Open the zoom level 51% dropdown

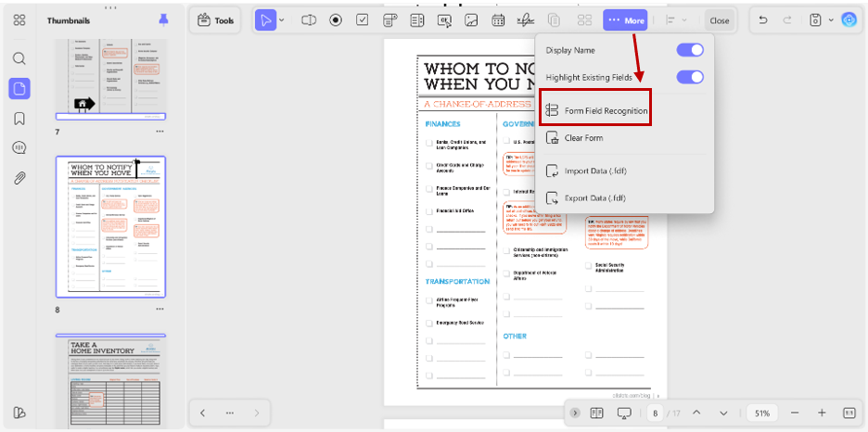(x=762, y=413)
